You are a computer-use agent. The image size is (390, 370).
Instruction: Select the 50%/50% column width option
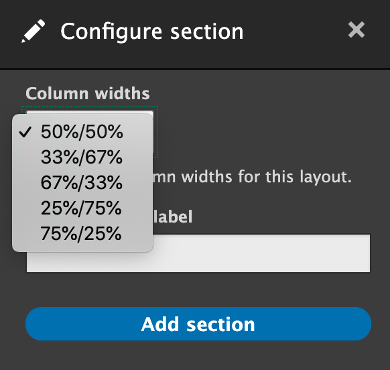click(82, 132)
